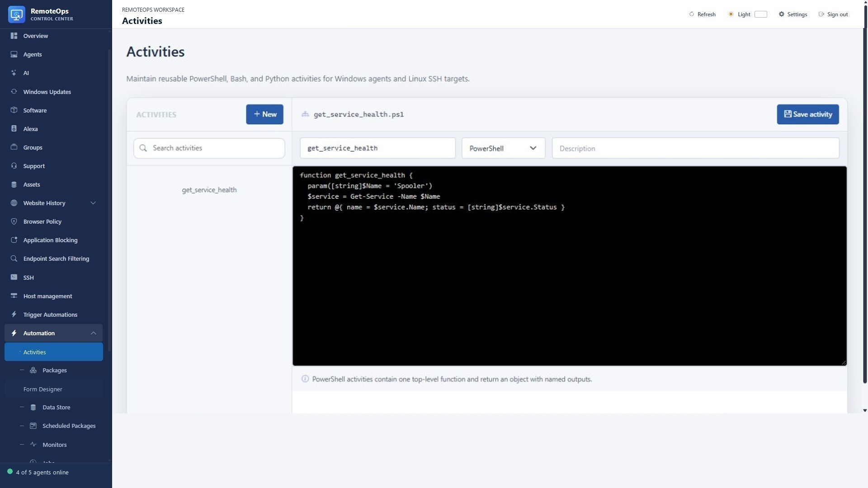Click the Save activity button
868x488 pixels.
(808, 114)
